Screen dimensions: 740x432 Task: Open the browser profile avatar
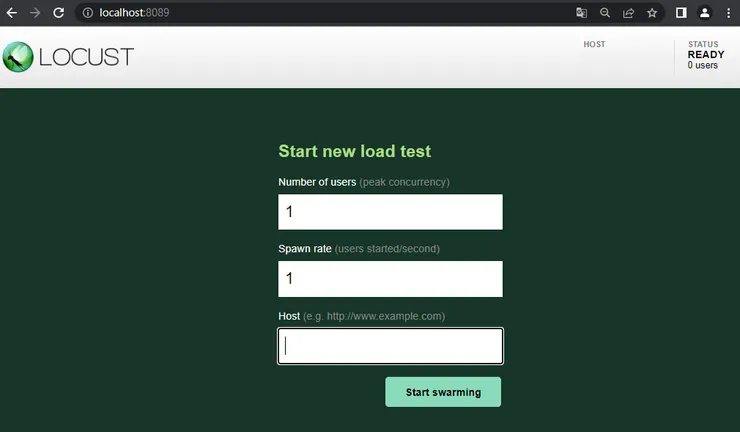[x=705, y=13]
